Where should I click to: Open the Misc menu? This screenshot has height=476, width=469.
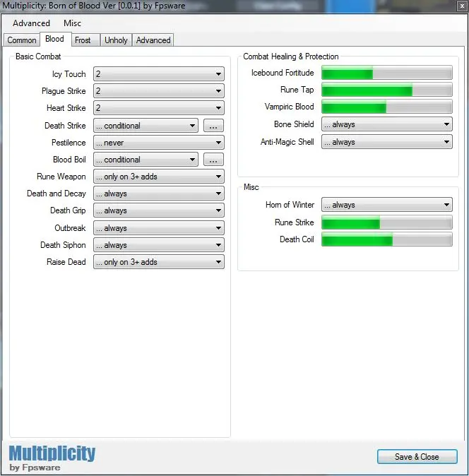click(72, 23)
